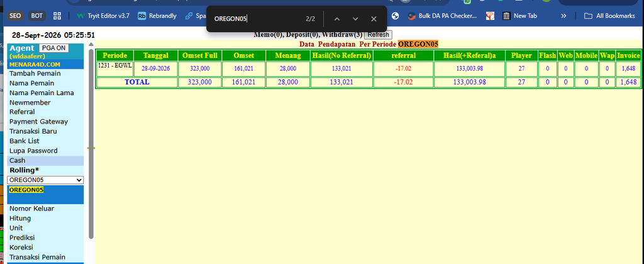Open the Rebrandly bookmark
Image resolution: width=644 pixels, height=264 pixels.
(x=157, y=16)
